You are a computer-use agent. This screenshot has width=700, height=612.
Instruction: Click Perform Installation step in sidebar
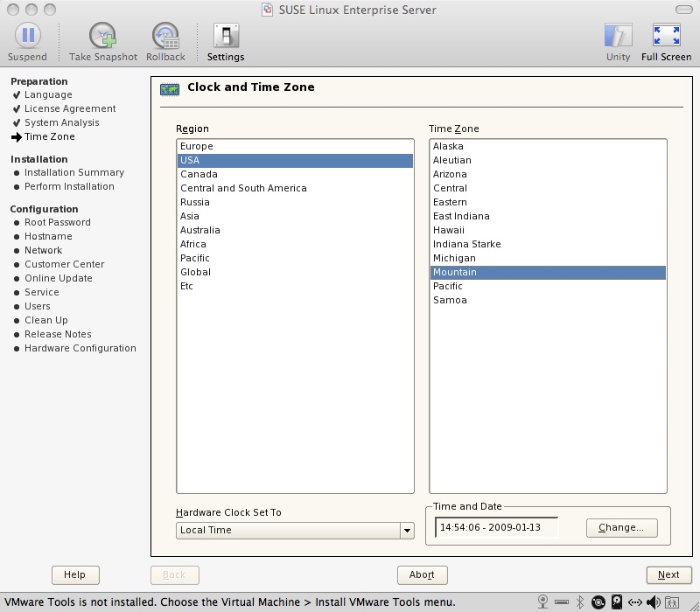(x=69, y=186)
